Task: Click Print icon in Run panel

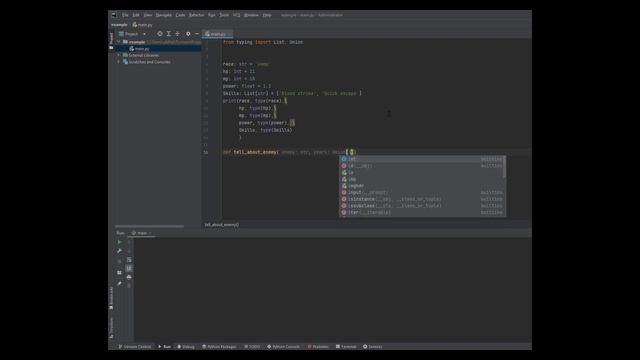Action: click(129, 277)
